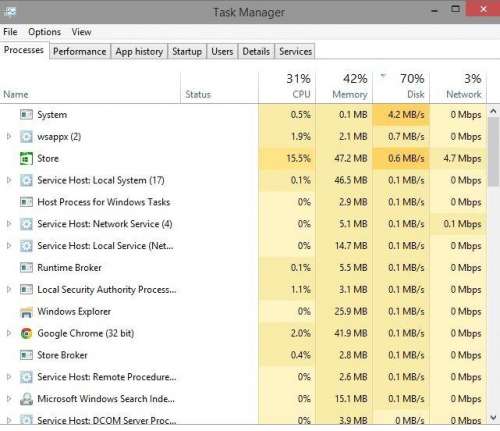This screenshot has width=500, height=431.
Task: Click the Windows Explorer folder icon
Action: pyautogui.click(x=26, y=312)
